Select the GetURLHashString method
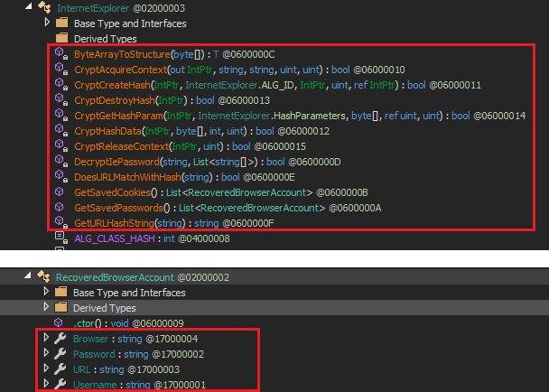 pos(174,223)
